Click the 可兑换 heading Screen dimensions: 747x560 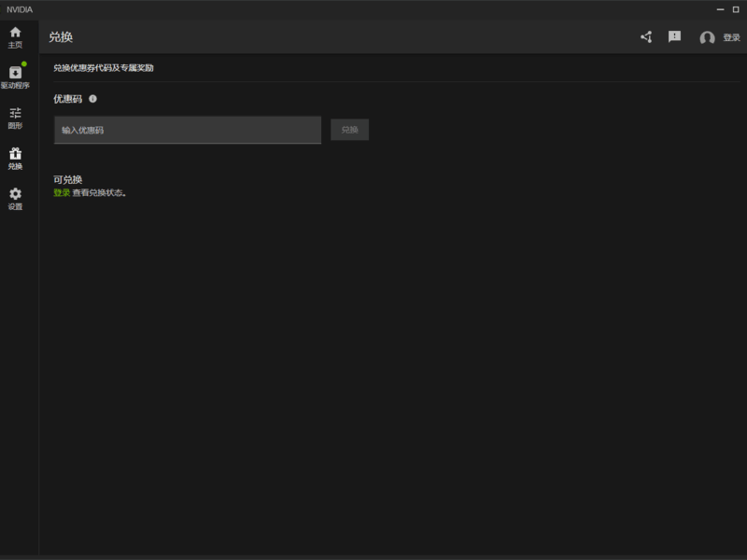(67, 179)
